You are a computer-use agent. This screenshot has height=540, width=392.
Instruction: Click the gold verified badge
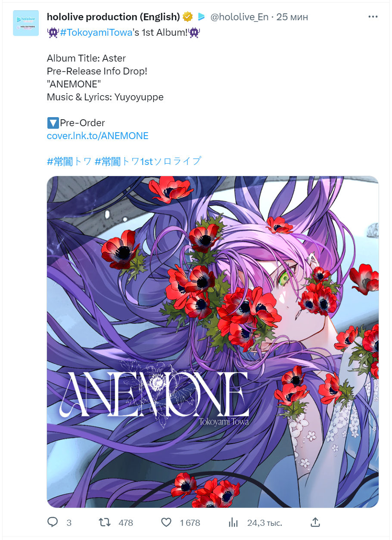tap(187, 17)
